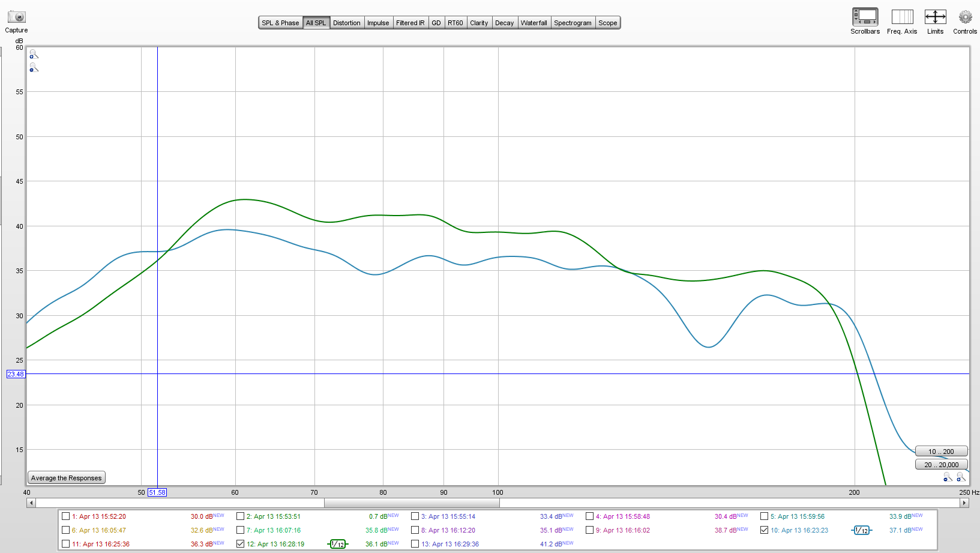This screenshot has height=553, width=980.
Task: Switch to the SPL & Phase tab
Action: click(280, 23)
